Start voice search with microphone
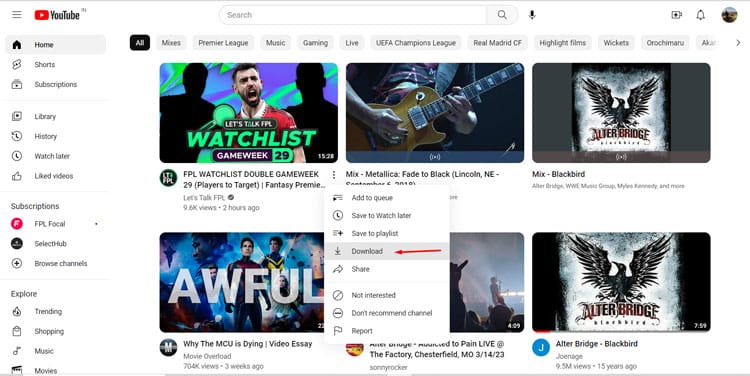The height and width of the screenshot is (376, 750). coord(532,15)
